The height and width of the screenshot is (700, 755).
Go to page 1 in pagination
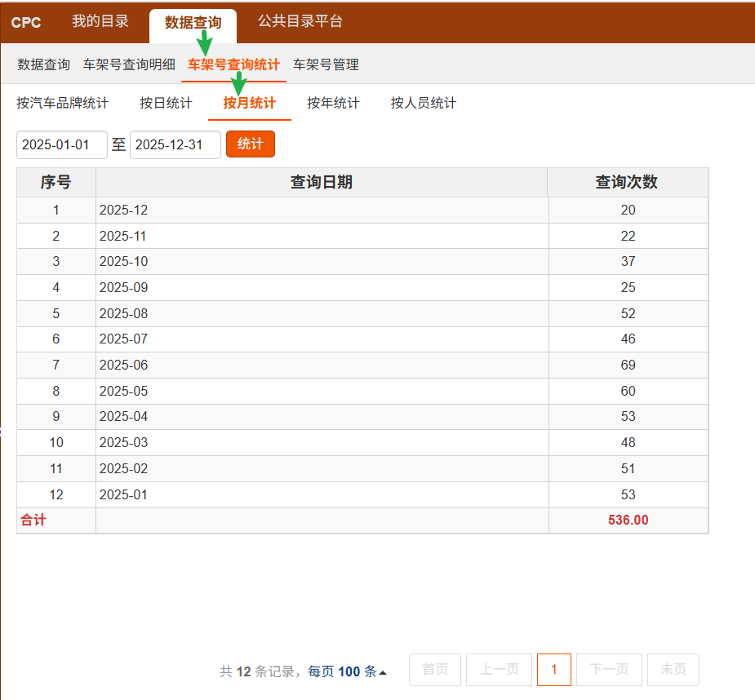click(553, 670)
